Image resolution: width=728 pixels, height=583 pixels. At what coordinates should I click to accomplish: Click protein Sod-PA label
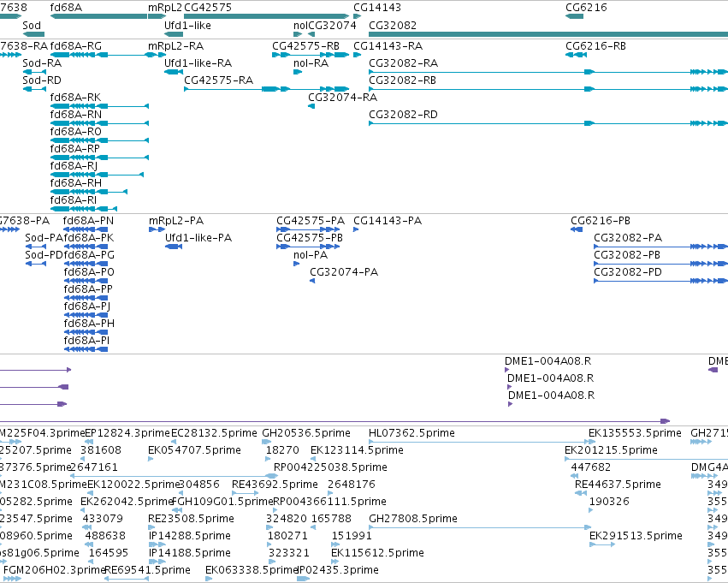[x=44, y=238]
